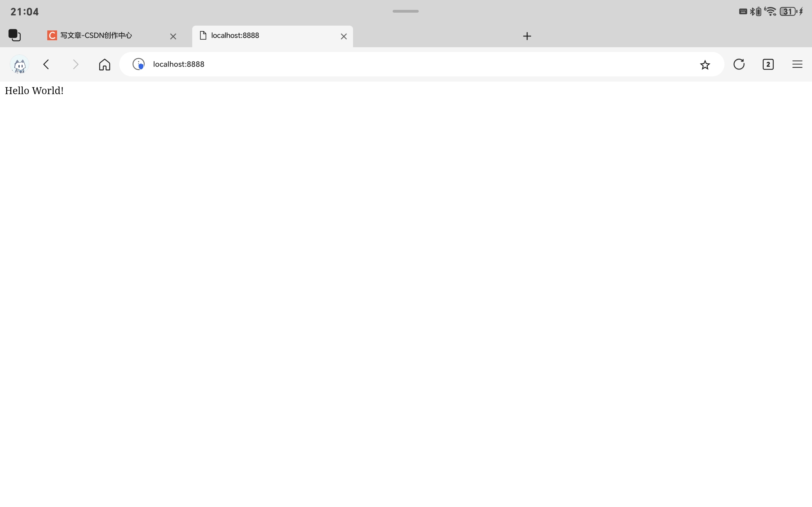
Task: Go forward with the right arrow
Action: pyautogui.click(x=75, y=64)
